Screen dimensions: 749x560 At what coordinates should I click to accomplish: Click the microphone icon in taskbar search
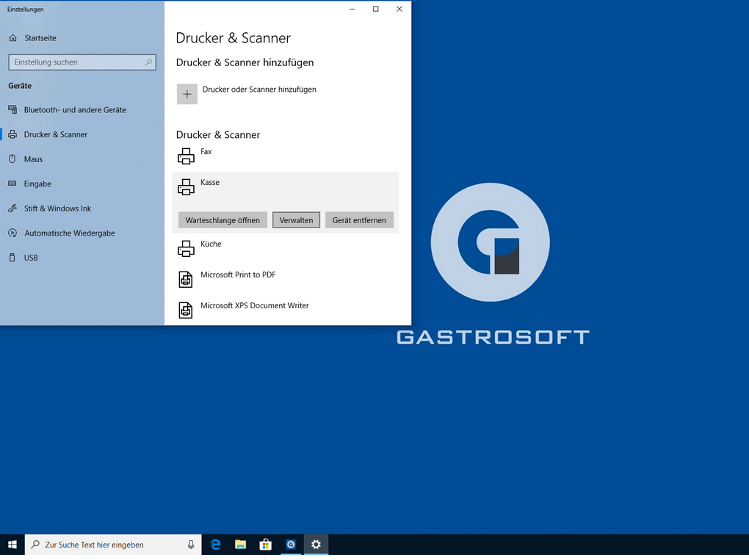(191, 545)
